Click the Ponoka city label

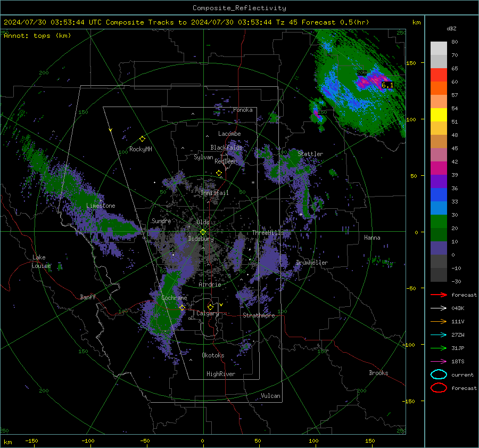click(x=243, y=110)
